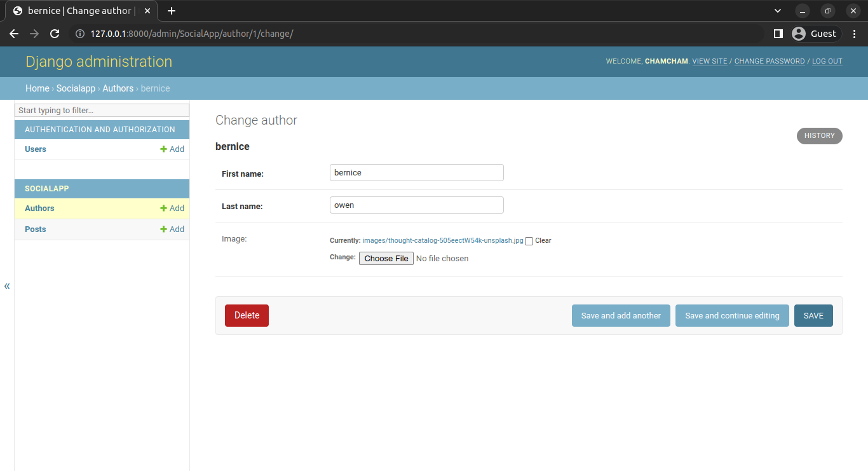The image size is (868, 471).
Task: Open the Guest profile menu
Action: [x=816, y=34]
